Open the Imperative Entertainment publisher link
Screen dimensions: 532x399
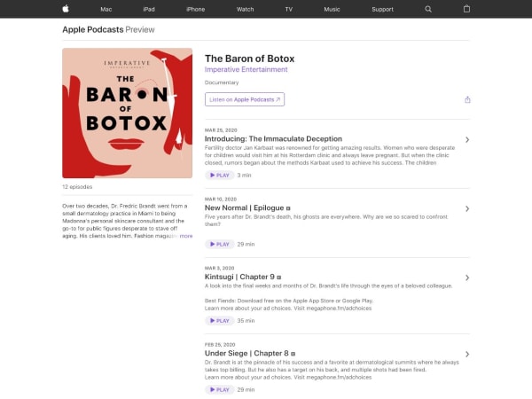(x=246, y=69)
